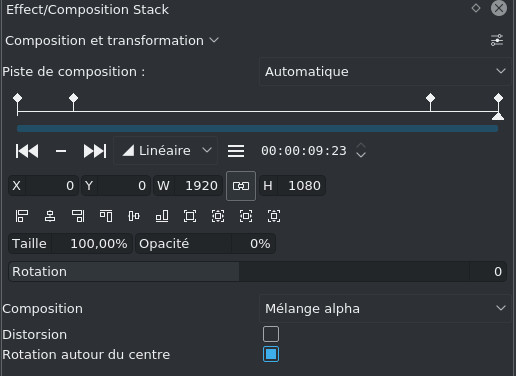
Task: Open Automatique composition track dropdown
Action: tap(385, 71)
